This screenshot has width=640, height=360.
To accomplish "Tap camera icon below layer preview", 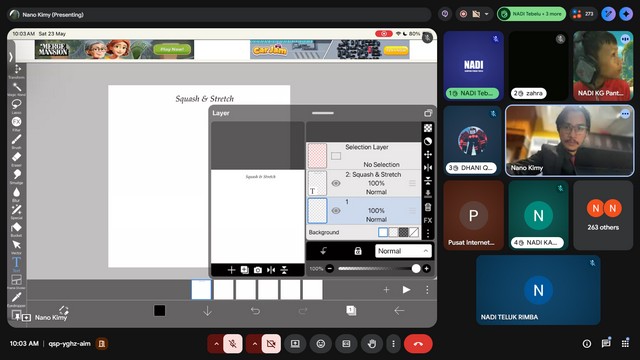I will click(x=258, y=270).
